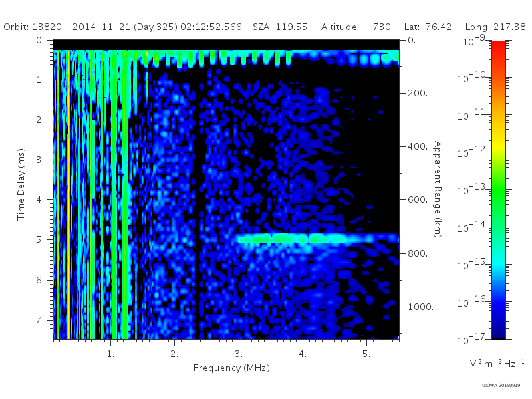Image resolution: width=532 pixels, height=399 pixels.
Task: Click the '2.' tick on frequency axis
Action: coord(174,354)
